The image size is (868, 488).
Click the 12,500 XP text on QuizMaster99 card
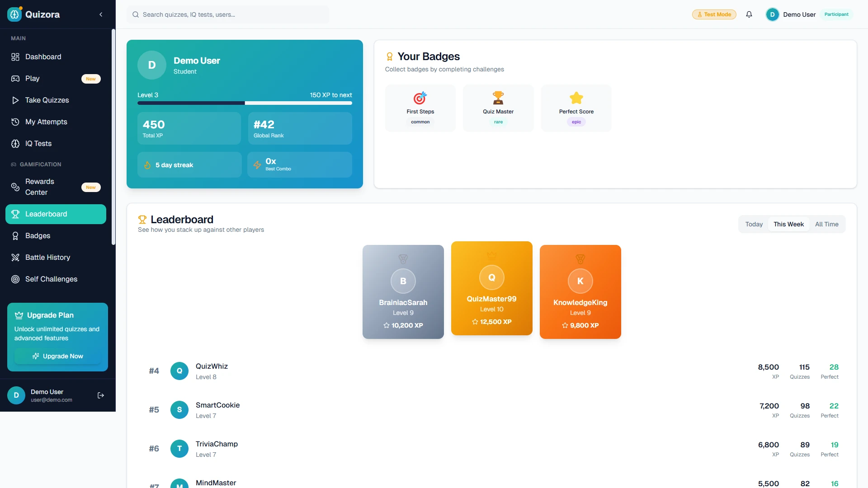(495, 322)
